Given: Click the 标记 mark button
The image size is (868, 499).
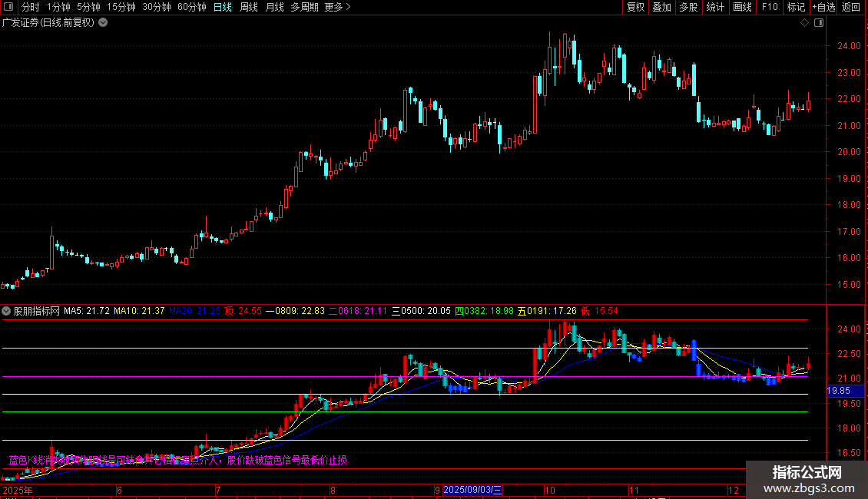Looking at the screenshot, I should [796, 7].
